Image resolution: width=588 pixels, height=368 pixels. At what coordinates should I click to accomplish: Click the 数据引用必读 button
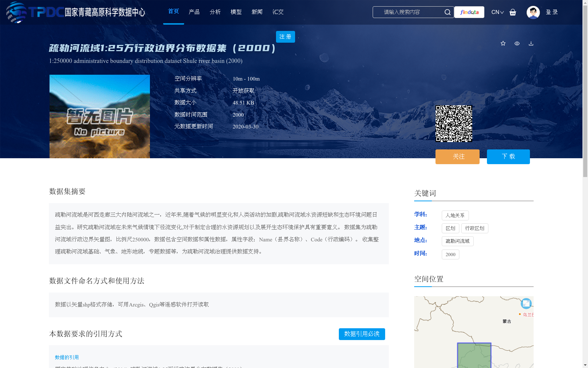point(362,334)
